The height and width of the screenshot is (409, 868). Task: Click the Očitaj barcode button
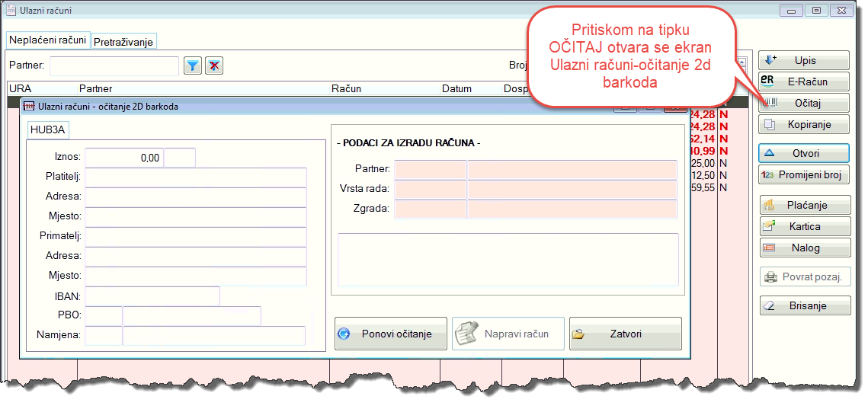tap(803, 103)
